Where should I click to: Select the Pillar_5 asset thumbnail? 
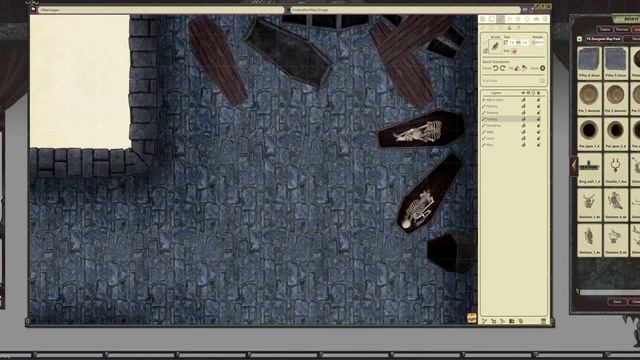[x=616, y=63]
